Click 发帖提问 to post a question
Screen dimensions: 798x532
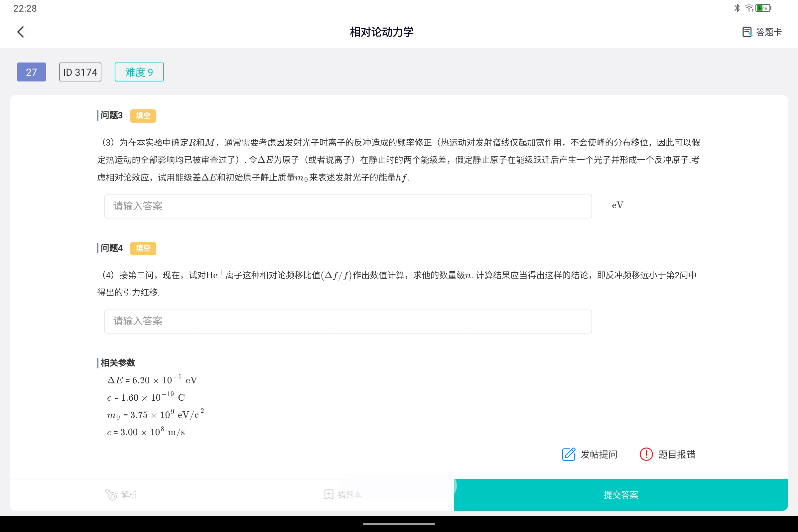pyautogui.click(x=599, y=454)
